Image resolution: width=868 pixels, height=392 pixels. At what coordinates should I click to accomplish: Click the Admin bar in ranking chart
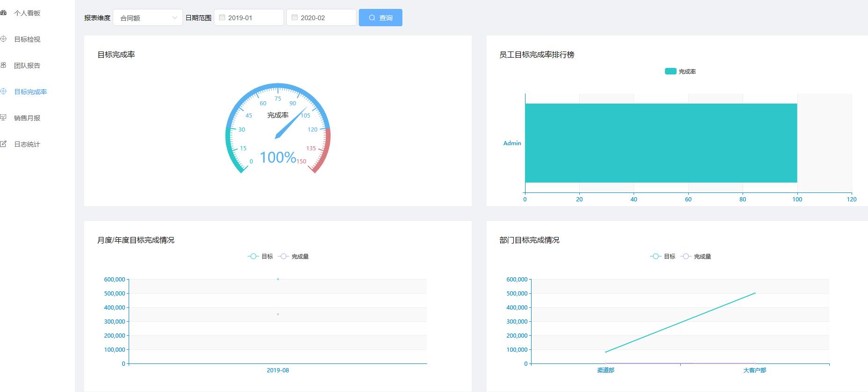click(661, 143)
